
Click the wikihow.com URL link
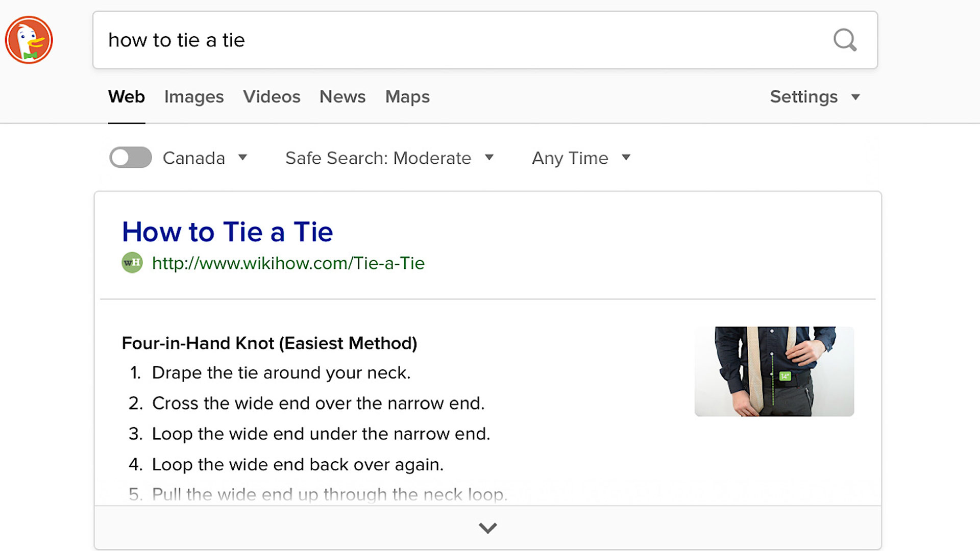pos(288,263)
